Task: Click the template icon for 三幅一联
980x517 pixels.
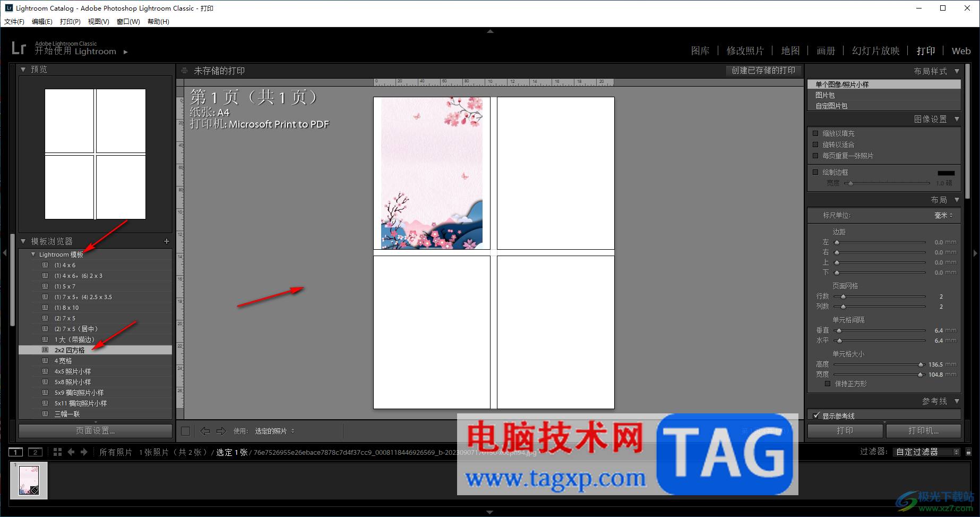Action: coord(45,414)
